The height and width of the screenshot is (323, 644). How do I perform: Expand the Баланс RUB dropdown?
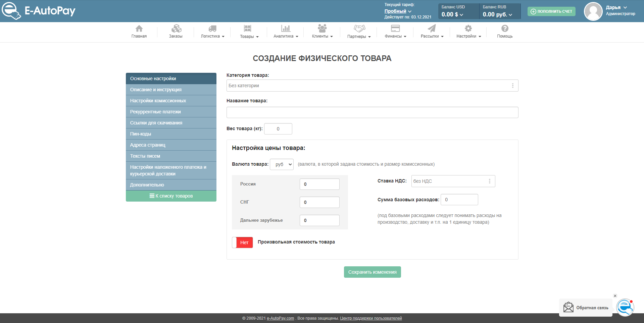497,14
